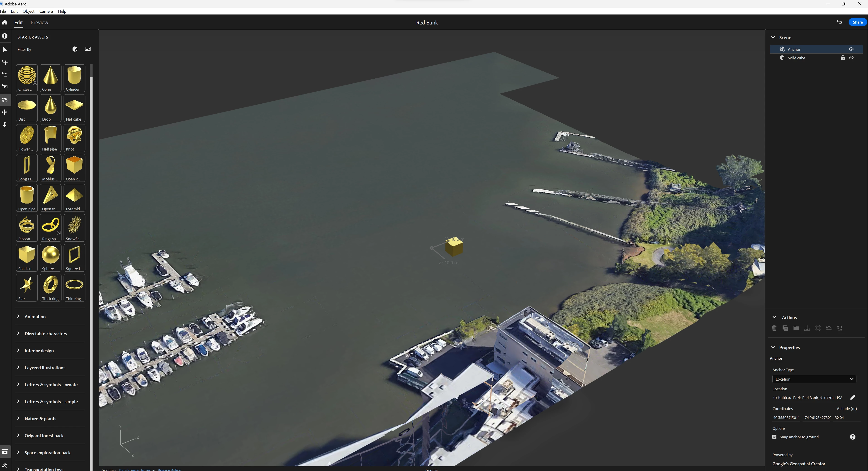Edit location with the pencil icon
Image resolution: width=868 pixels, height=471 pixels.
[x=853, y=398]
